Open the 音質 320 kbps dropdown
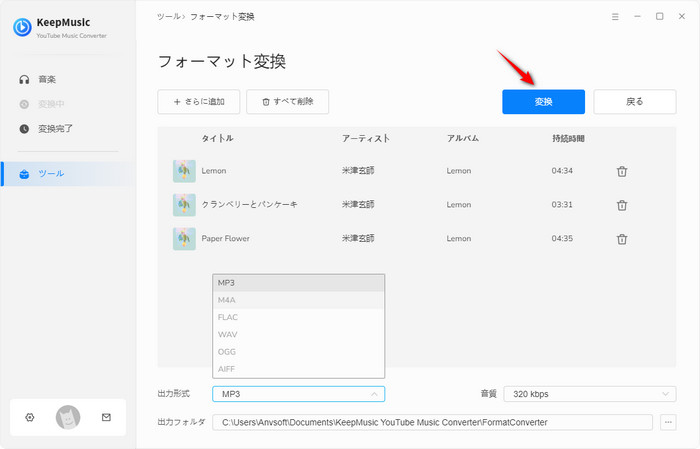The height and width of the screenshot is (449, 700). [590, 394]
